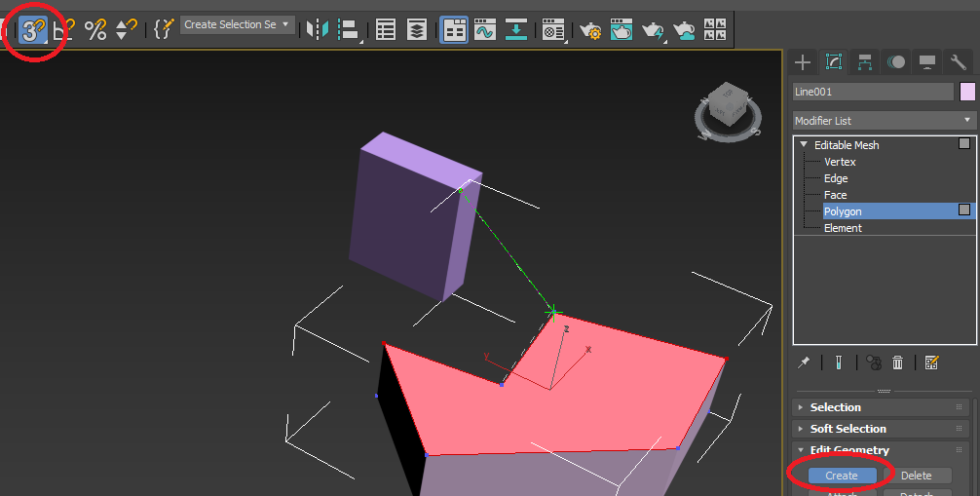980x496 pixels.
Task: Open the object color swatch for Line001
Action: tap(967, 92)
